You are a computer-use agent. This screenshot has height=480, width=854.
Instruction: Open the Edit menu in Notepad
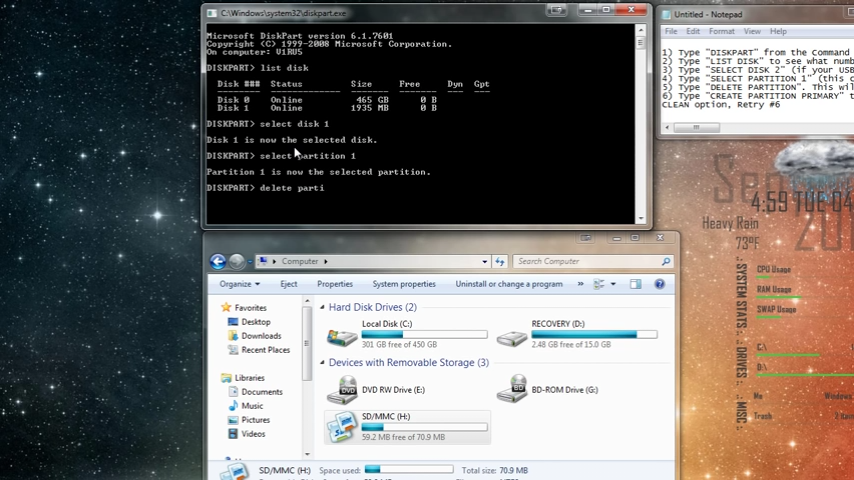tap(694, 32)
